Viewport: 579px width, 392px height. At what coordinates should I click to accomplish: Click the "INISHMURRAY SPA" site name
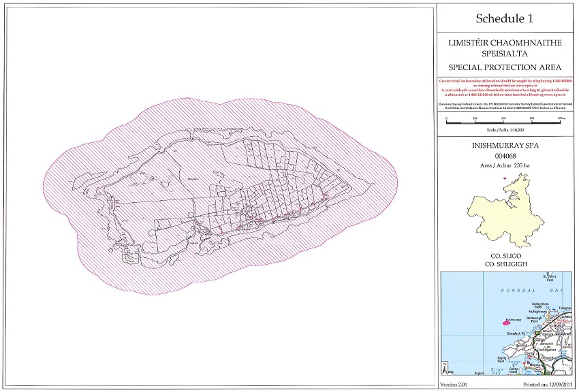505,146
